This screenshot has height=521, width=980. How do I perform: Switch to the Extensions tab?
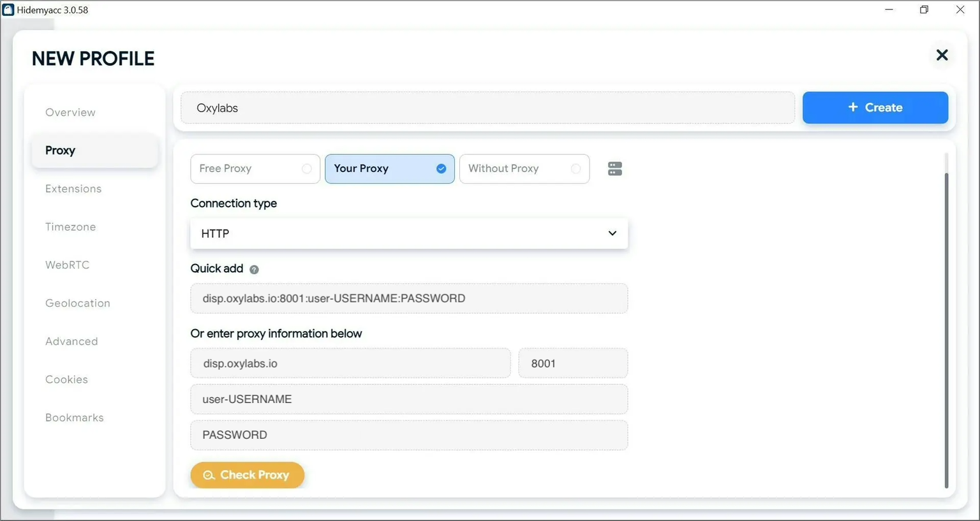73,189
